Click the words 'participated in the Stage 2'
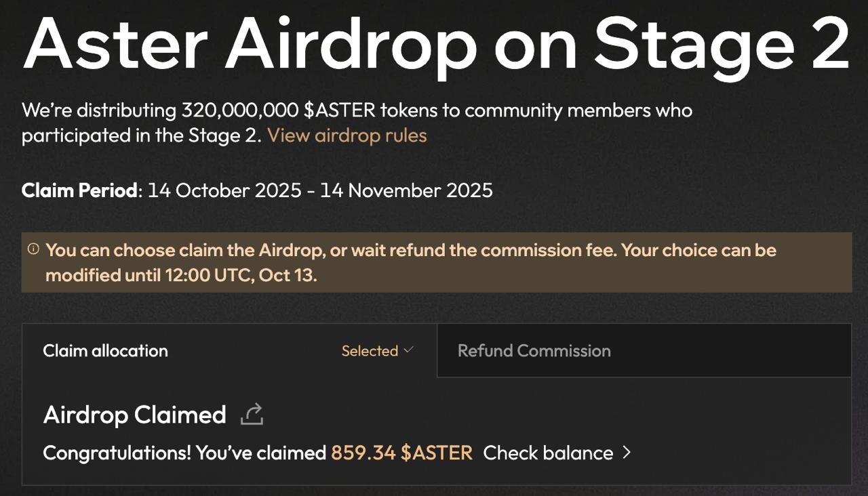 click(x=141, y=136)
